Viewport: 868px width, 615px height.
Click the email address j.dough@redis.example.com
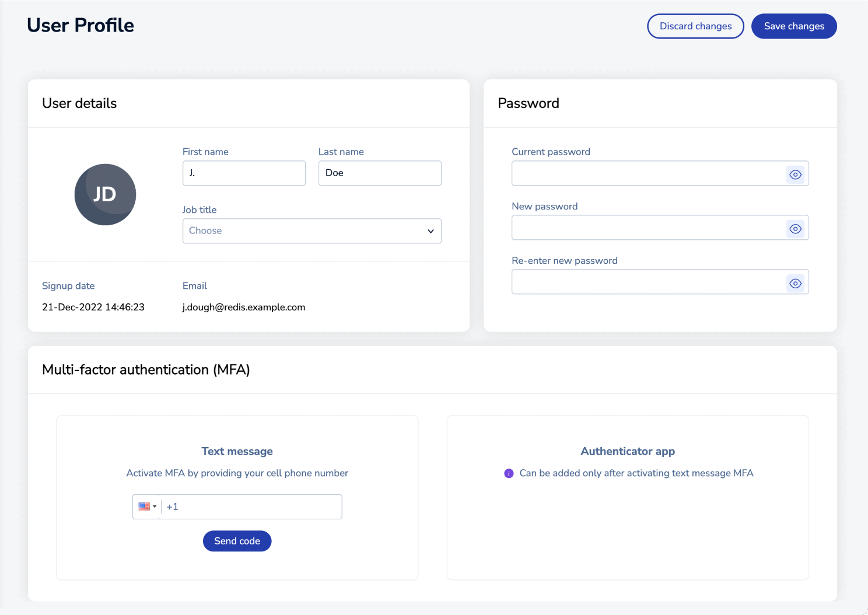[x=244, y=307]
